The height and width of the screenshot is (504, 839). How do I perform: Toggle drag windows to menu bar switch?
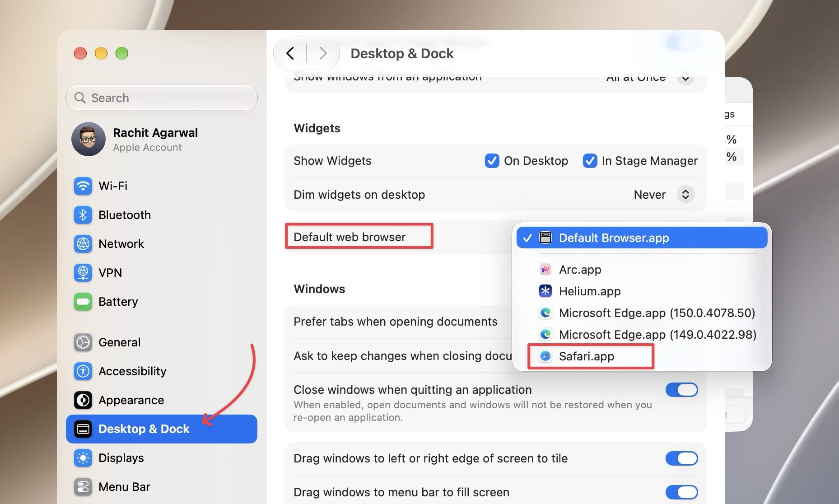(681, 492)
